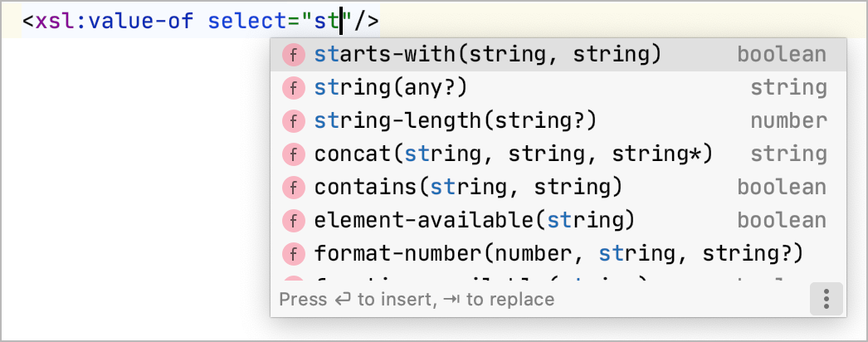Select format-number completion item
This screenshot has height=342, width=868.
(x=558, y=253)
